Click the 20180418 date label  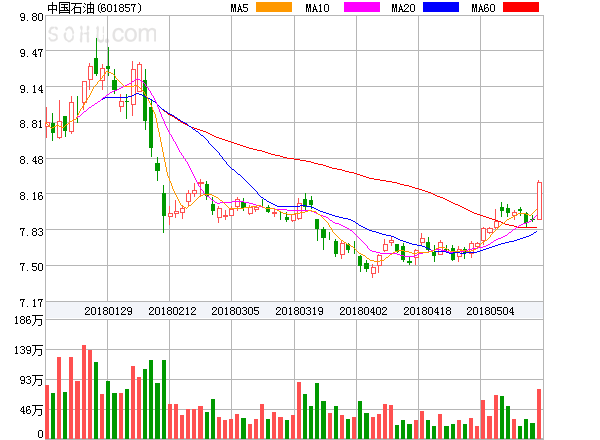(427, 311)
